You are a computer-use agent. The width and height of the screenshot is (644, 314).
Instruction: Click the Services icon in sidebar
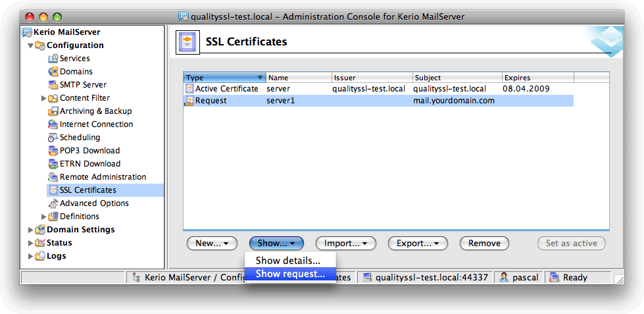click(x=53, y=59)
